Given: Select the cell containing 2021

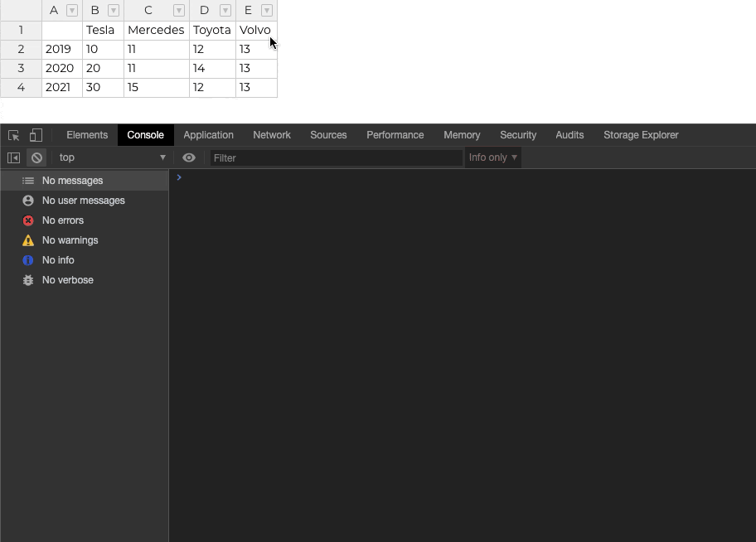Looking at the screenshot, I should (x=62, y=88).
